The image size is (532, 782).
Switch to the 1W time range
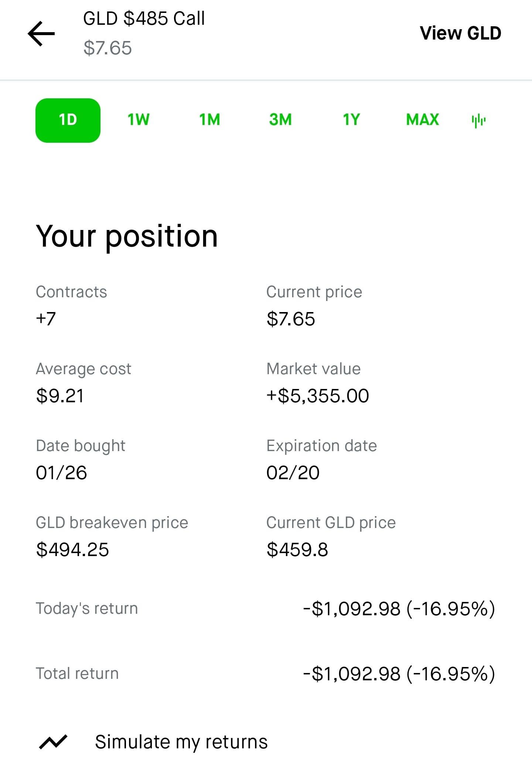point(139,120)
